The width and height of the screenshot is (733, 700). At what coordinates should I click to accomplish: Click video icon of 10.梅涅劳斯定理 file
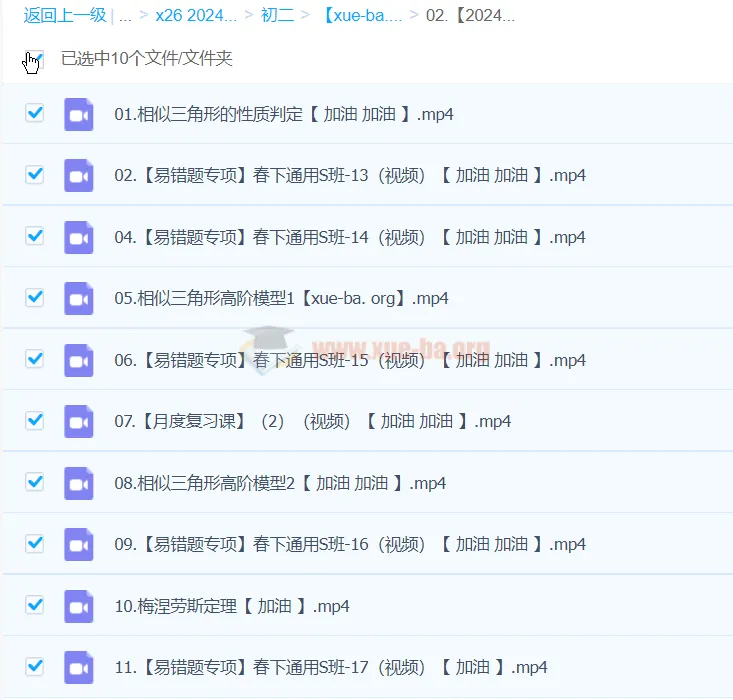[79, 606]
